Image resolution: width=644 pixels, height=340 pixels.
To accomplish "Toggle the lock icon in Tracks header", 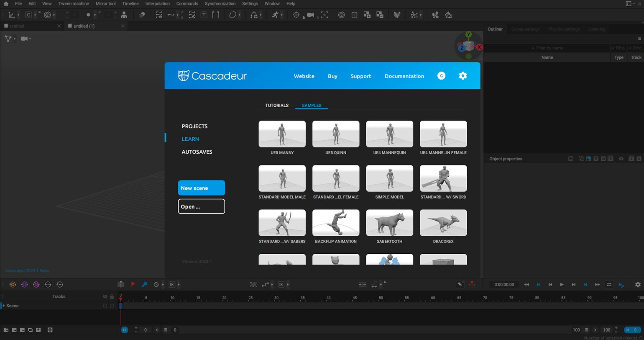I will 112,296.
